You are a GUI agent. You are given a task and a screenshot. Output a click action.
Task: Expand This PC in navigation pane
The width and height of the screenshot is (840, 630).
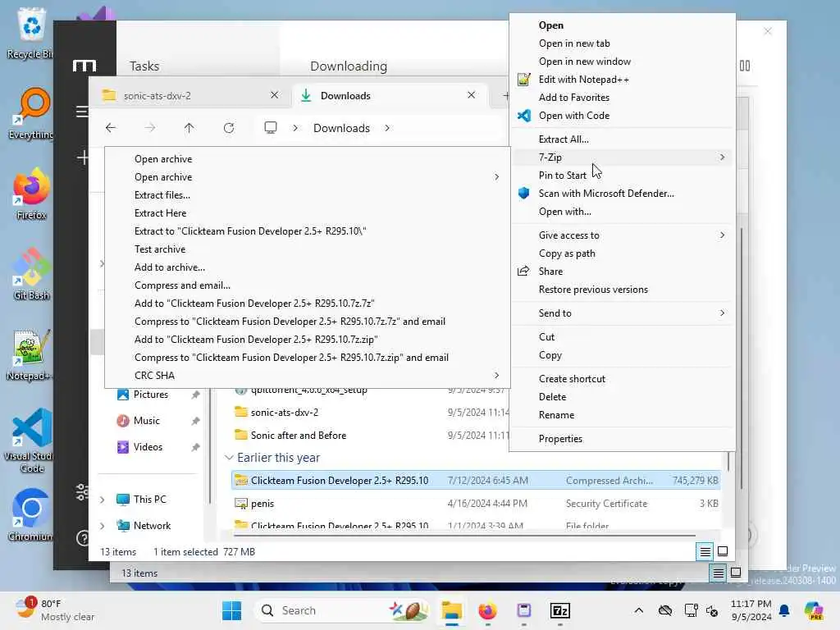(x=103, y=500)
